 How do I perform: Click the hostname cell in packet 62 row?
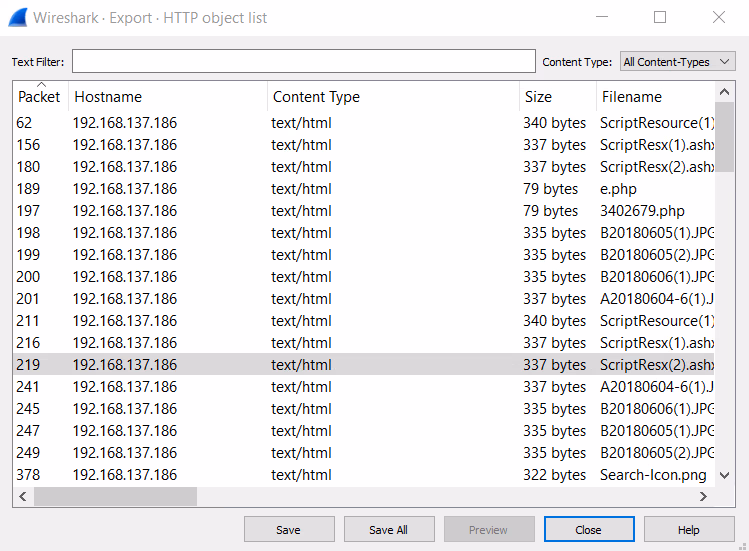coord(125,123)
